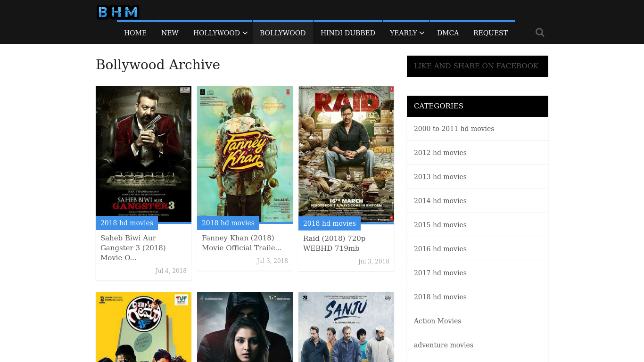
Task: Open the Sanju movie poster thumbnail
Action: [x=346, y=327]
